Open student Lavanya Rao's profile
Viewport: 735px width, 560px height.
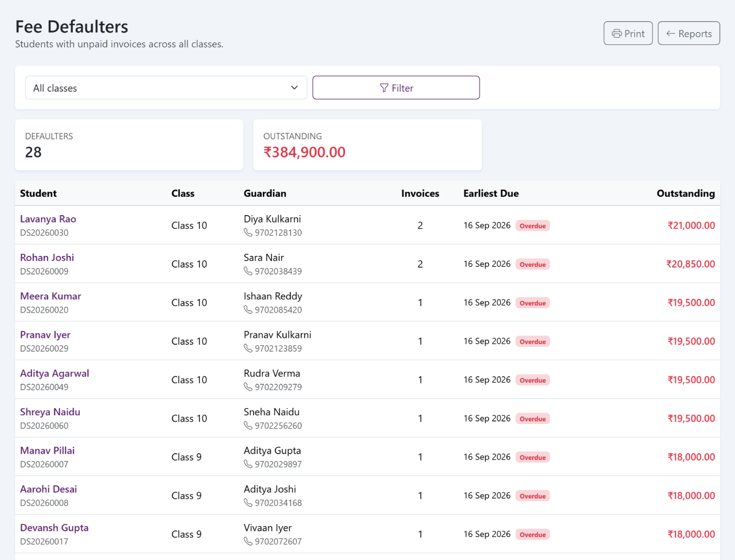pos(48,219)
